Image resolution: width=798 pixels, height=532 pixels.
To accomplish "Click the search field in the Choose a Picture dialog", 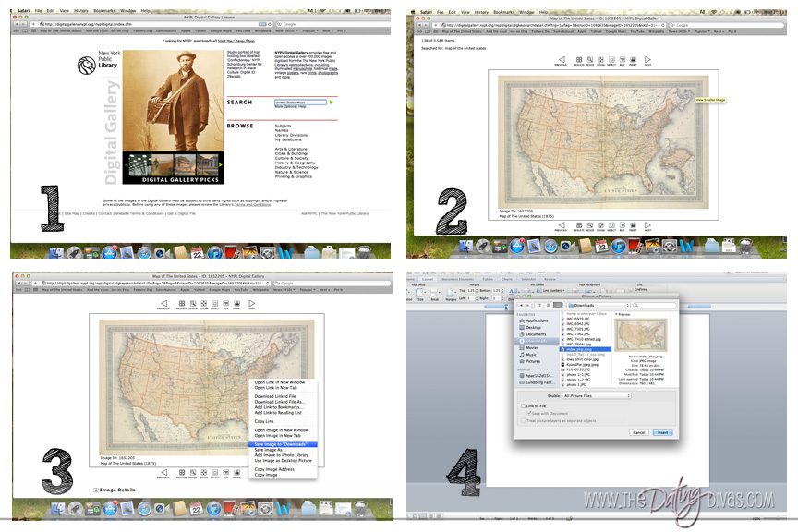I will [x=655, y=305].
